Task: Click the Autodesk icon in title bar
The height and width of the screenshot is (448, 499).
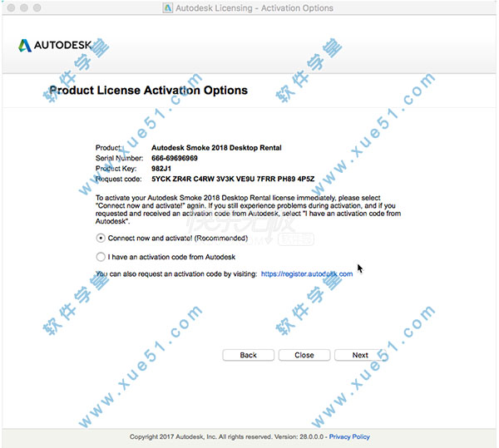Action: coord(168,7)
